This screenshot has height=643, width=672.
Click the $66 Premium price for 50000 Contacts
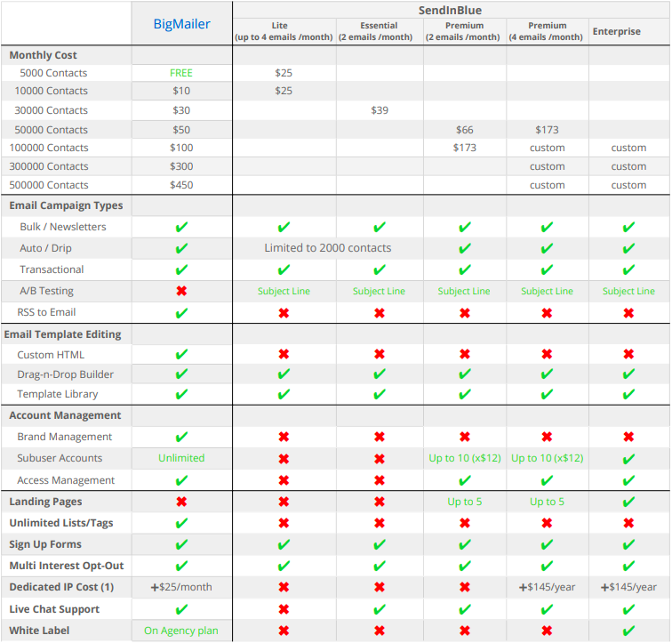465,130
